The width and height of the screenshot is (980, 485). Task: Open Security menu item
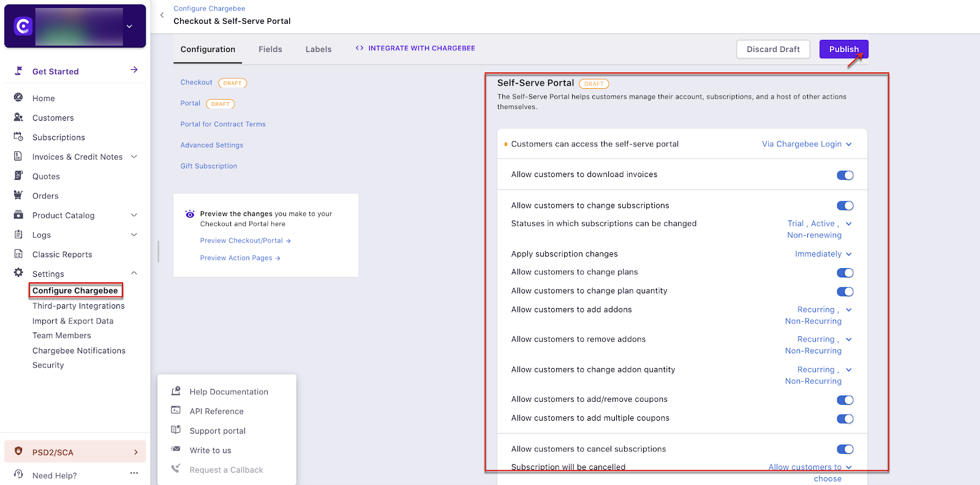click(48, 365)
